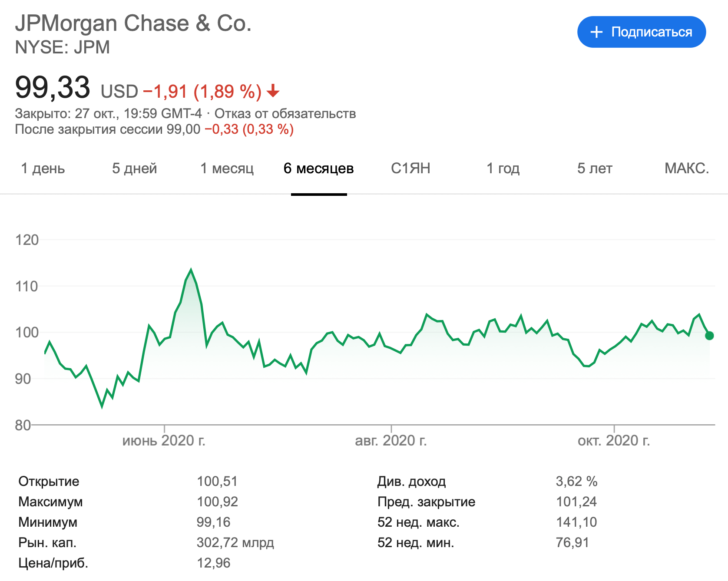
Task: Click the Минимум label
Action: coord(48,522)
